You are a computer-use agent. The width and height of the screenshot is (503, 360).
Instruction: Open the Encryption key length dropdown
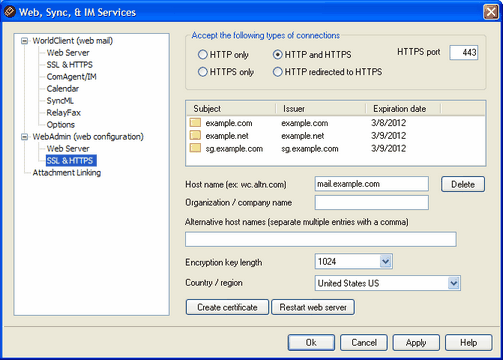[x=385, y=261]
